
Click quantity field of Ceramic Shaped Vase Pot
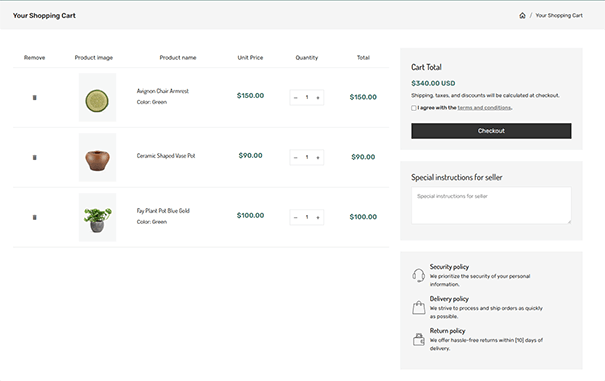(x=307, y=157)
